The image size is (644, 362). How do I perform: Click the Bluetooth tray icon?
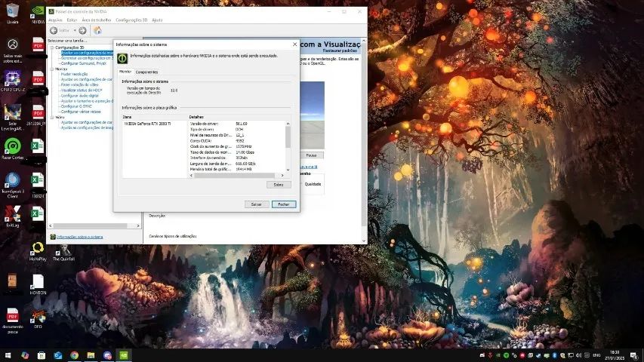coord(554,355)
